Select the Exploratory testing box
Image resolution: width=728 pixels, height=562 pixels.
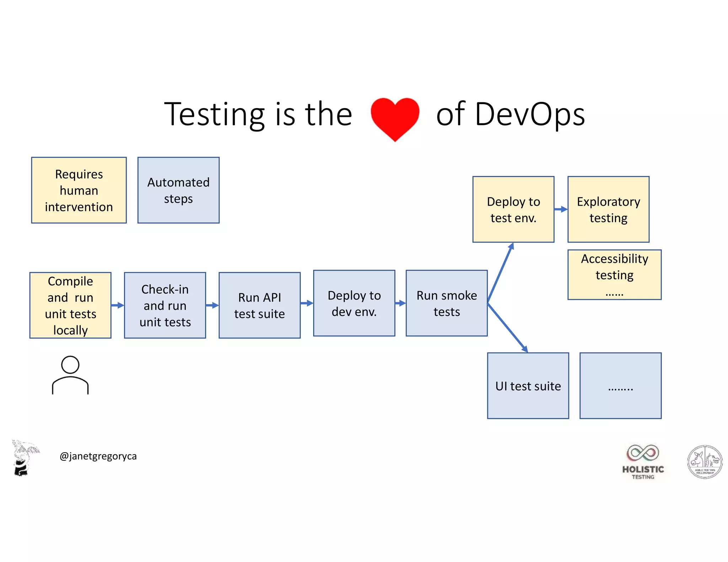pos(608,209)
